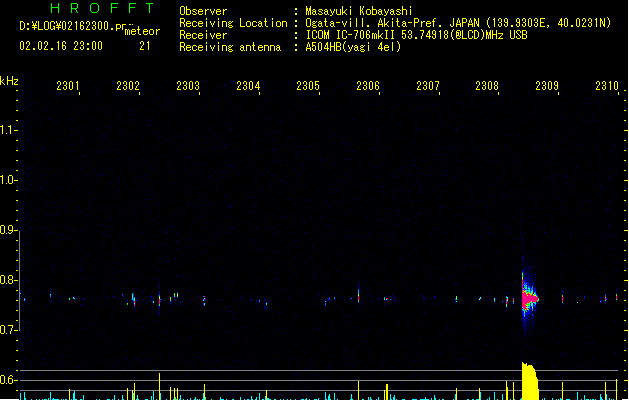Viewport: 629px width, 400px height.
Task: Click the 2306 time axis marker
Action: coord(368,86)
